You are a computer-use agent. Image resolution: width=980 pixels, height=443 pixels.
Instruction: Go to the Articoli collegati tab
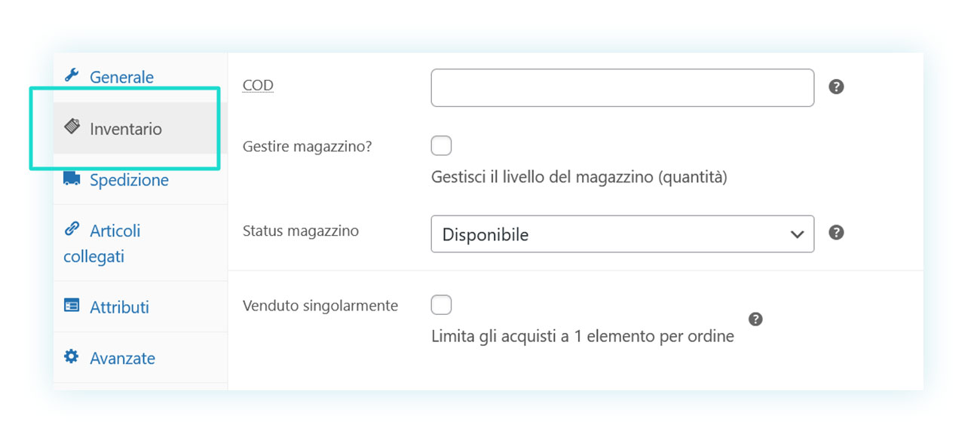(x=102, y=243)
